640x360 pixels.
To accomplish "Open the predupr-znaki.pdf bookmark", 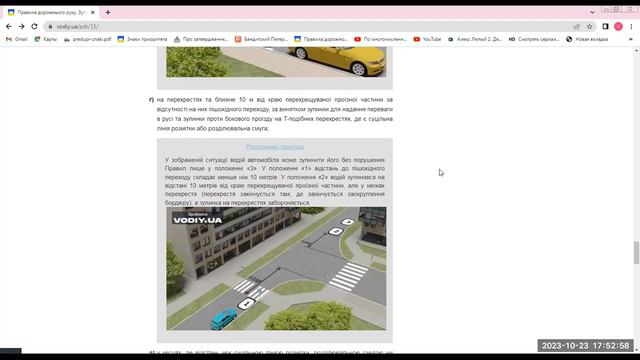I will click(x=87, y=39).
